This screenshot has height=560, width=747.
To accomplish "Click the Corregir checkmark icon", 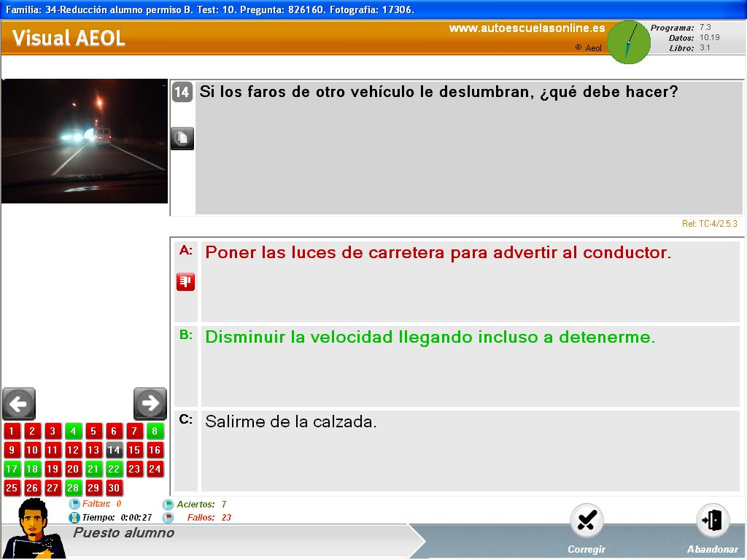I will pos(587,521).
